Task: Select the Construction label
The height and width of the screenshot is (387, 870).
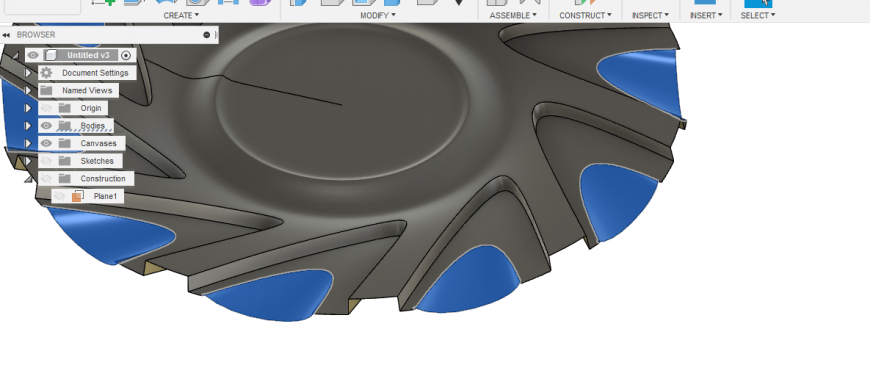Action: click(x=103, y=179)
